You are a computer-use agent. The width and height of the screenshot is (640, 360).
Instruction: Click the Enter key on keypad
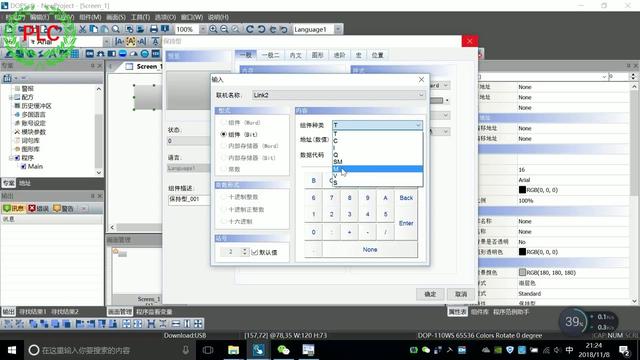point(406,223)
